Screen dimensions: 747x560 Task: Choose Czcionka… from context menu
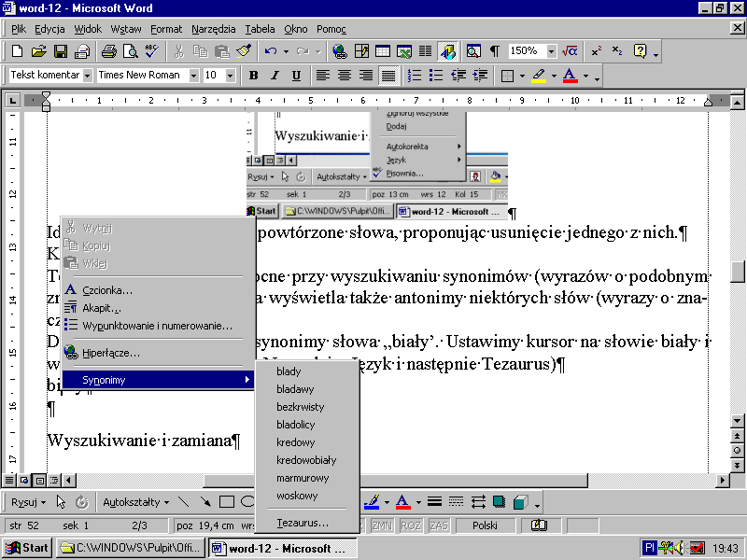pos(157,290)
